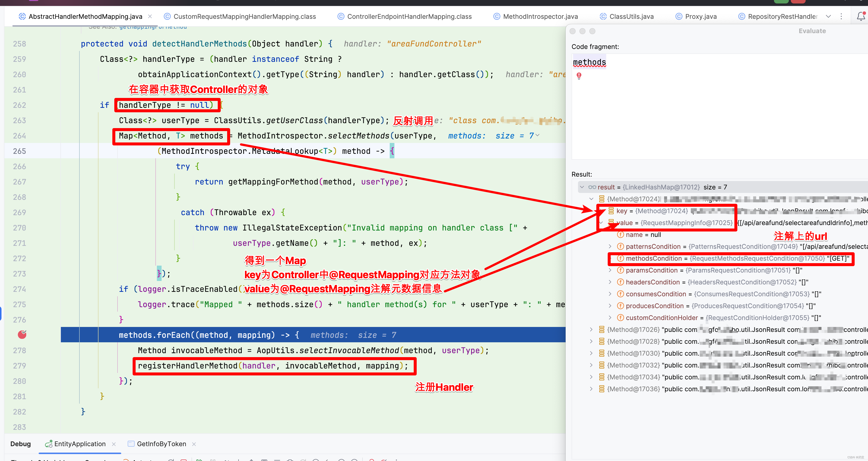The width and height of the screenshot is (868, 461).
Task: Click the EntityApplication run configuration icon
Action: pos(48,444)
